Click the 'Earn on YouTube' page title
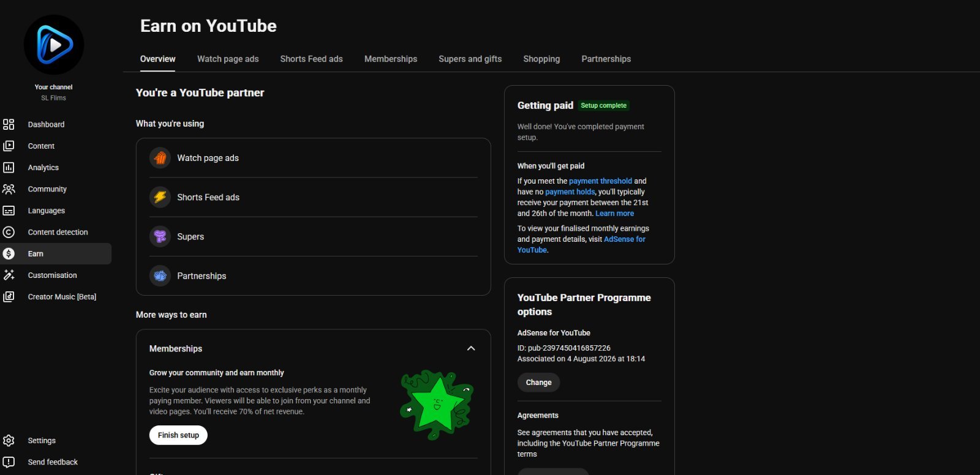Viewport: 980px width, 475px height. [208, 26]
